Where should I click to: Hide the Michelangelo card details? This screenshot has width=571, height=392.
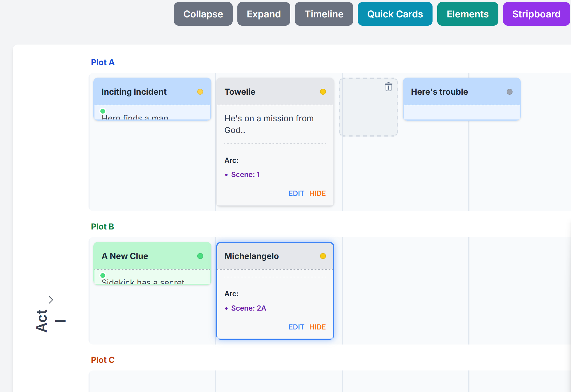(x=317, y=327)
